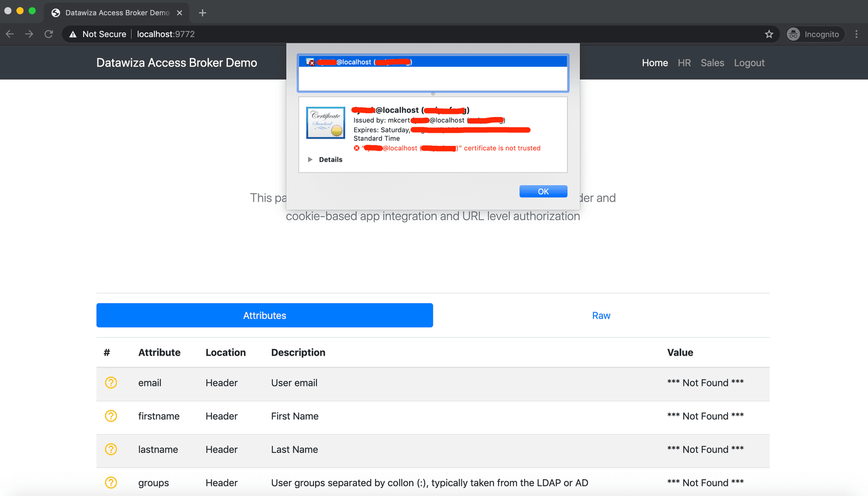
Task: Switch to the Attributes tab
Action: click(265, 315)
